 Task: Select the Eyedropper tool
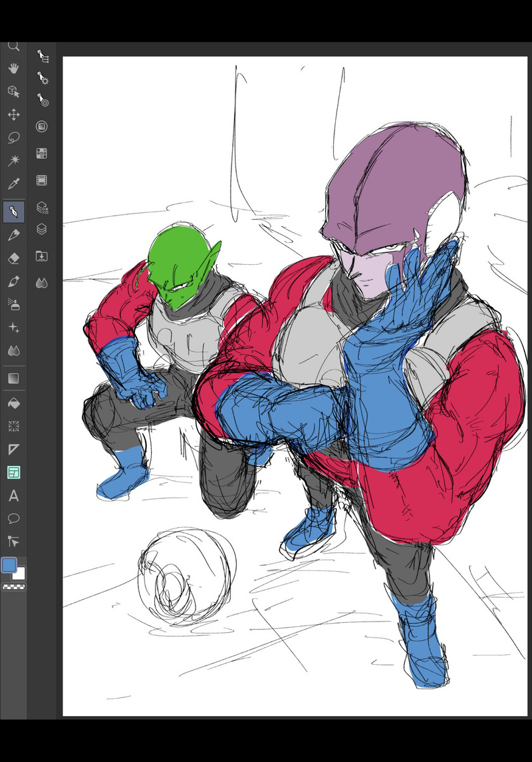13,184
